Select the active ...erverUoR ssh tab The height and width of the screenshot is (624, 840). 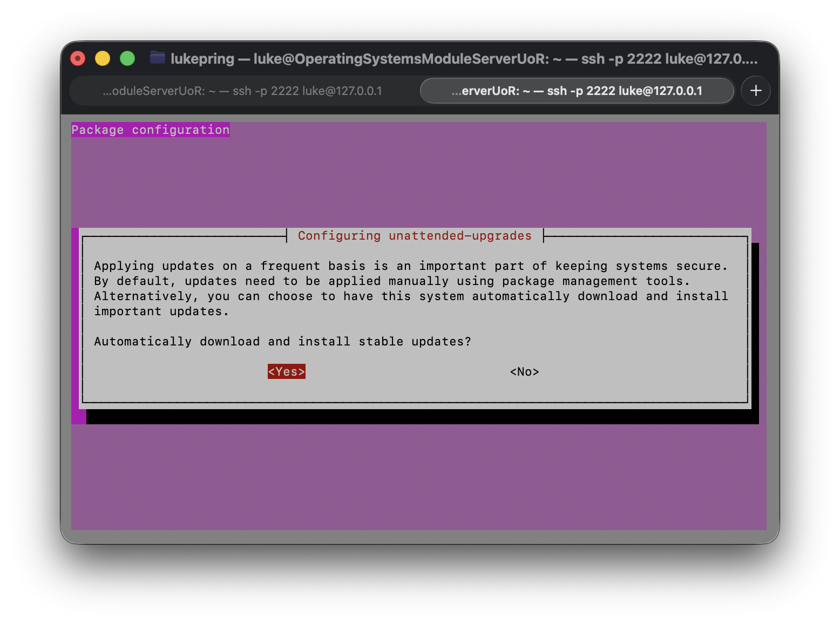(x=577, y=91)
